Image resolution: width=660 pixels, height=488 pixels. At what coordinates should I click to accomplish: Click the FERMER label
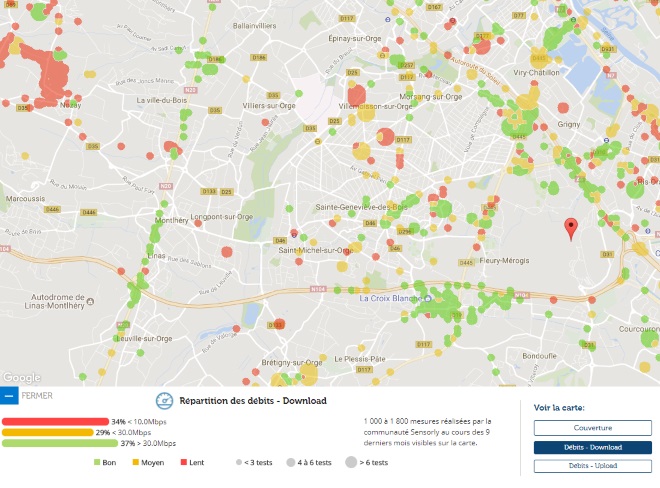point(37,396)
